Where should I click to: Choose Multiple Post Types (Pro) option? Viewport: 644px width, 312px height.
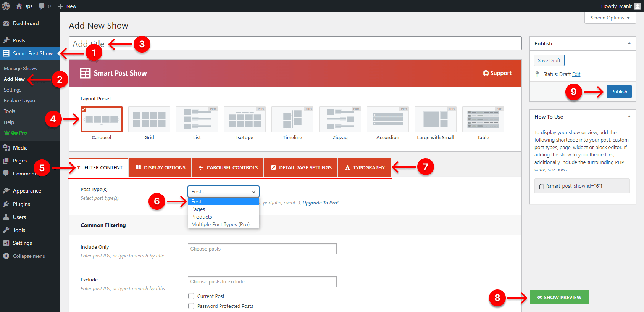click(223, 224)
